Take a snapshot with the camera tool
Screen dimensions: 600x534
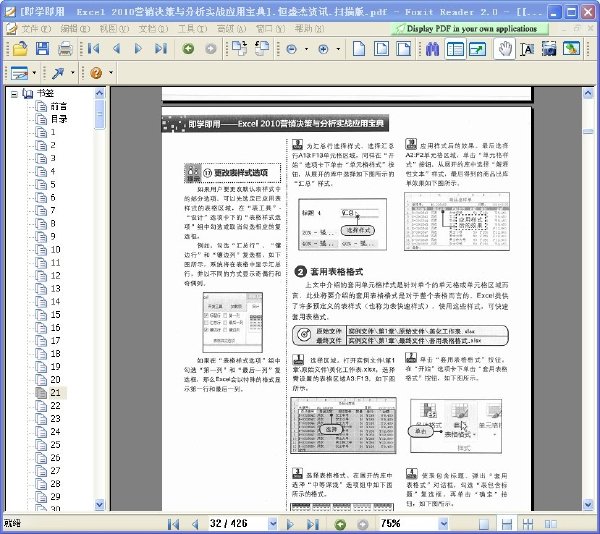[x=549, y=49]
